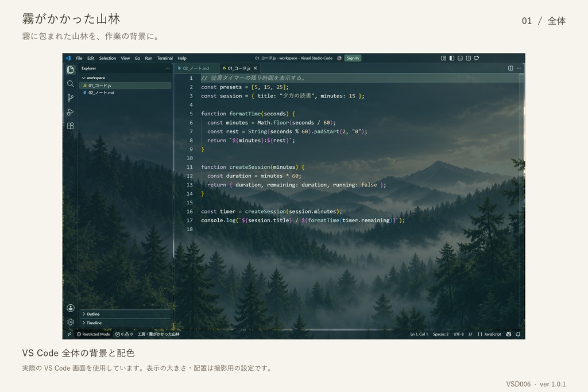Click line number 5 in the gutter
Viewport: 588px width, 392px height.
(191, 114)
